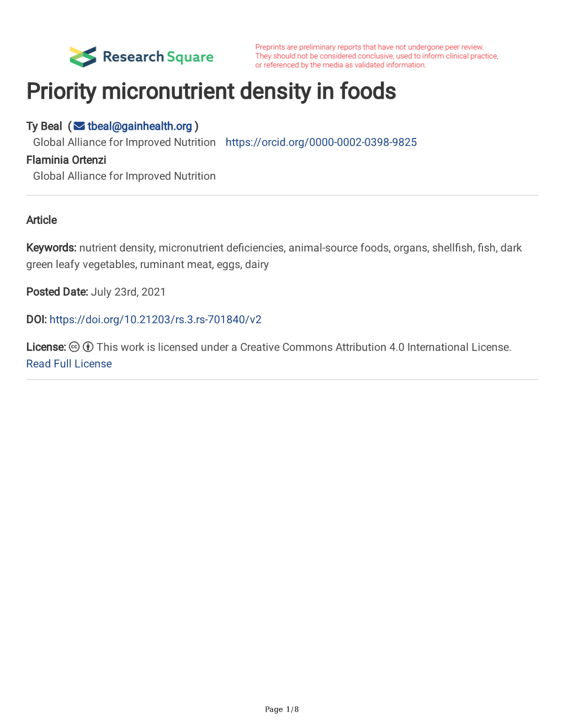
Task: Click the envelope icon beside the email
Action: pos(79,126)
